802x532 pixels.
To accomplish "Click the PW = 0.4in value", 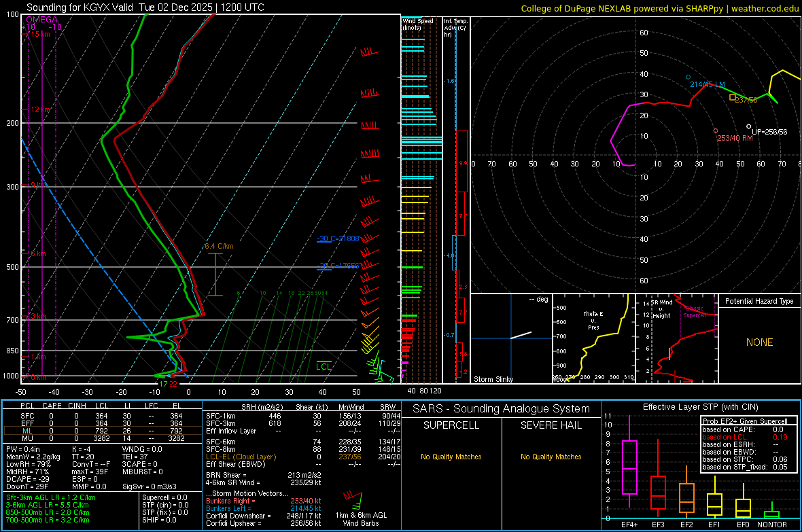I will click(x=23, y=449).
